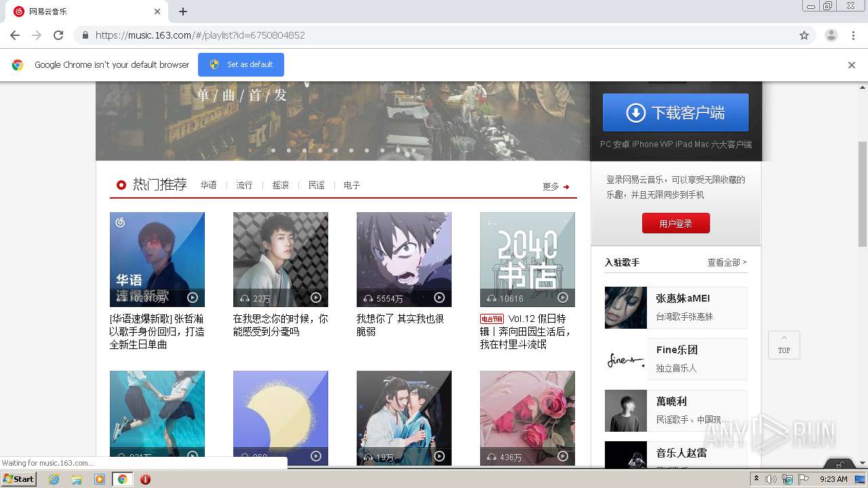868x488 pixels.
Task: Open artist 音乐人赵雷 profile
Action: point(682,453)
